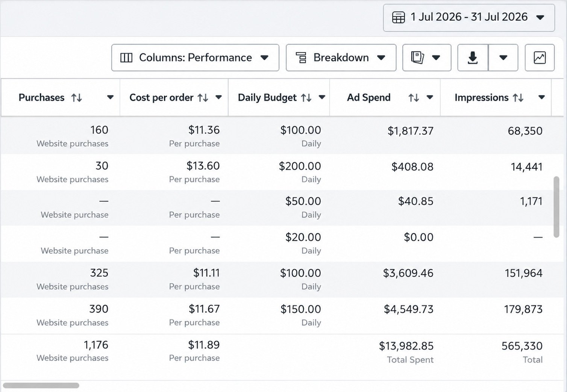The width and height of the screenshot is (567, 392).
Task: Open Columns: Performance dropdown
Action: tap(195, 58)
